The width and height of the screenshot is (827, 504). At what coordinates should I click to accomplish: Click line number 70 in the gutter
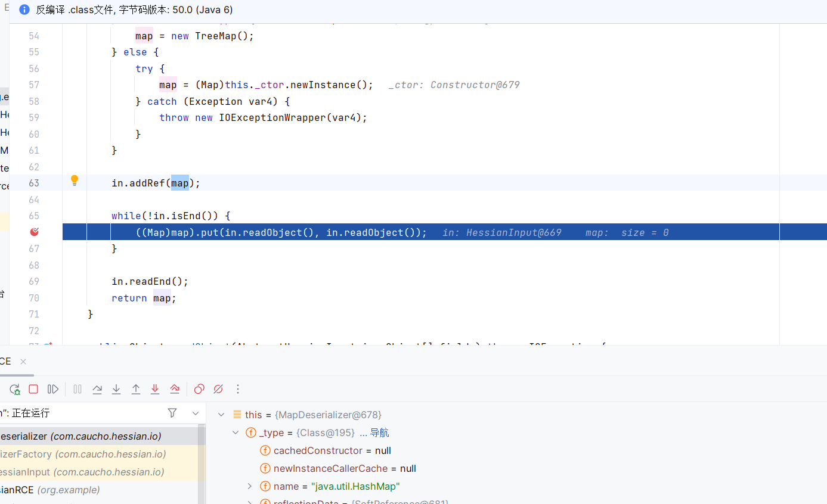point(34,298)
